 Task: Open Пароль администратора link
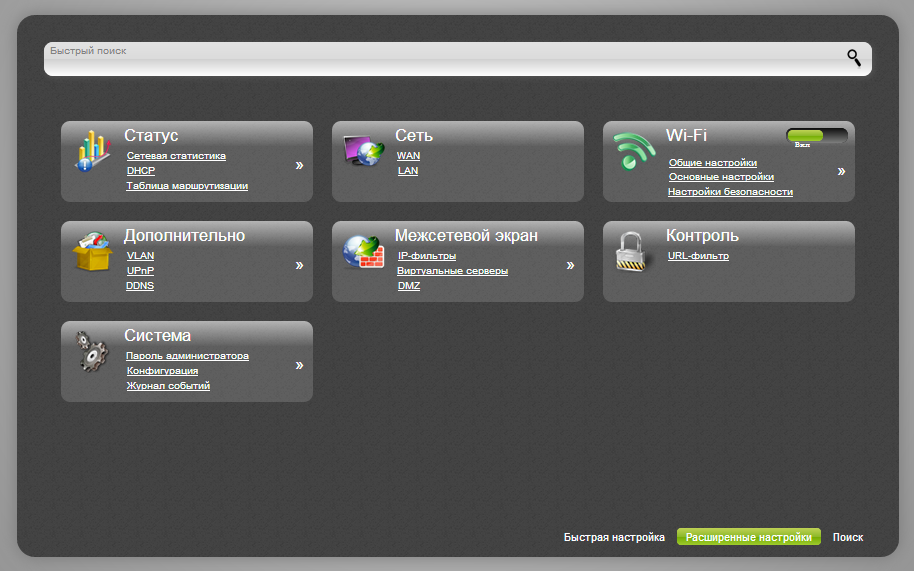[x=187, y=356]
